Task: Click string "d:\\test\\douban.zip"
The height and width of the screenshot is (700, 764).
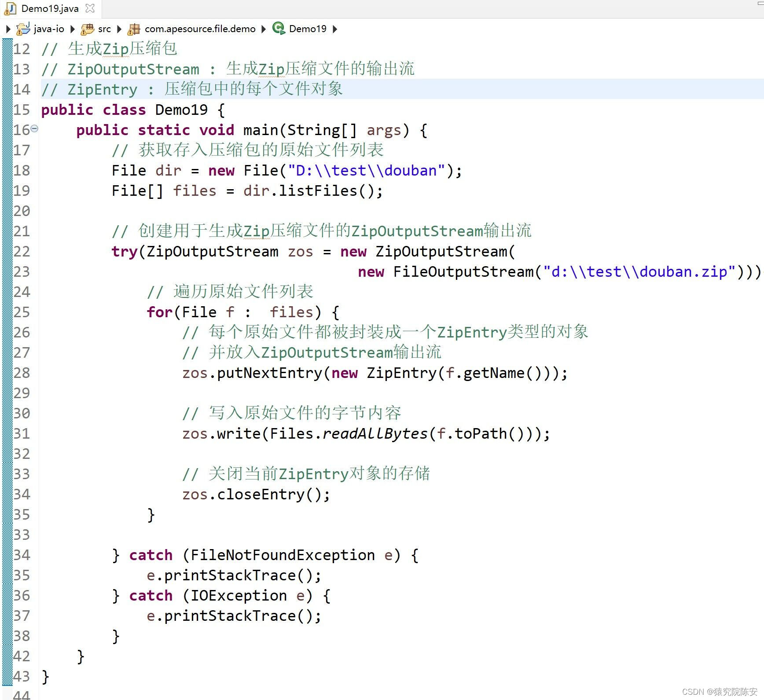Action: coord(639,271)
